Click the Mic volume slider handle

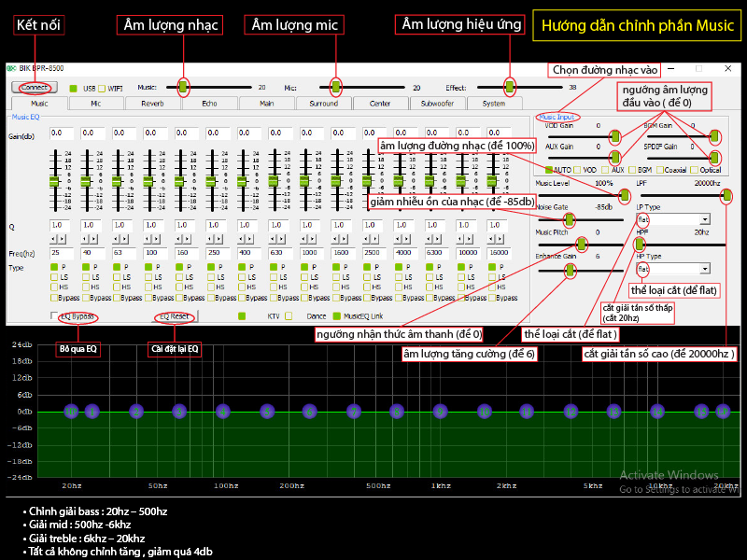click(336, 87)
